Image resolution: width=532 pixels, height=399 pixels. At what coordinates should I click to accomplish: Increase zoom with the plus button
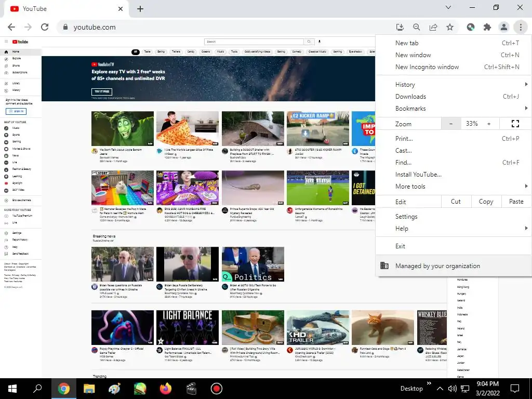coord(489,124)
